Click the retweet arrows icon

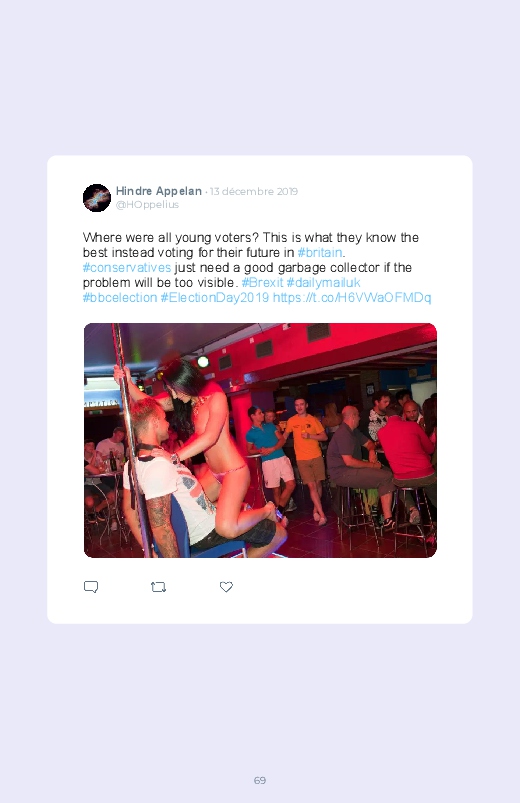[x=158, y=587]
